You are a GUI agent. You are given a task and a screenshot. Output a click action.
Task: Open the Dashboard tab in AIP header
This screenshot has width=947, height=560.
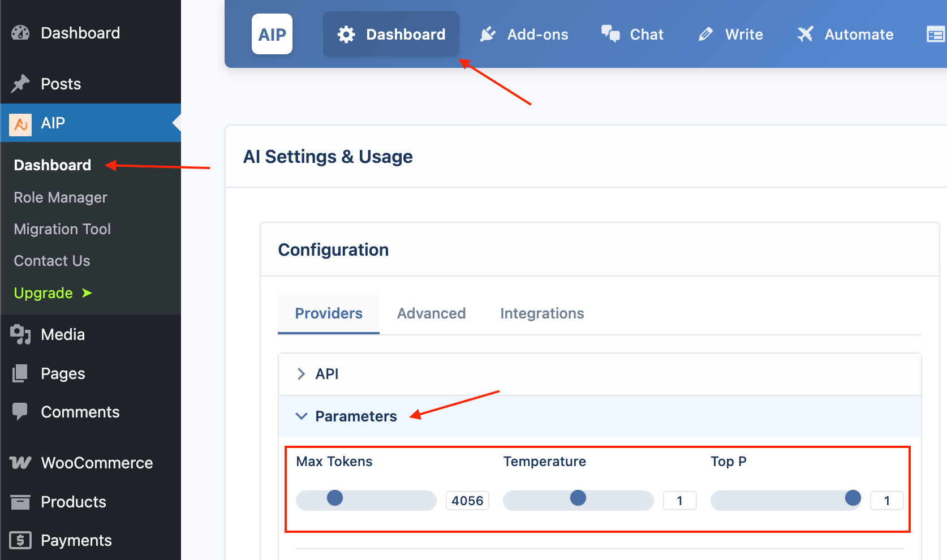pos(391,34)
